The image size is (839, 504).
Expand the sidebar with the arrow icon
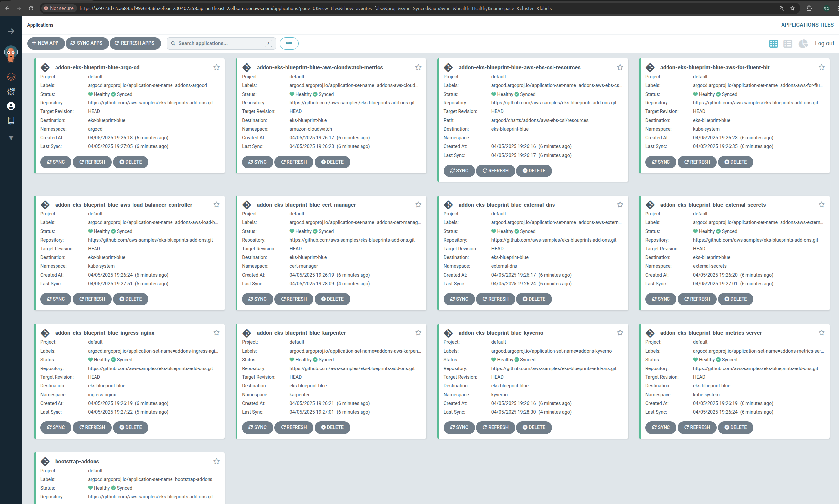click(11, 31)
